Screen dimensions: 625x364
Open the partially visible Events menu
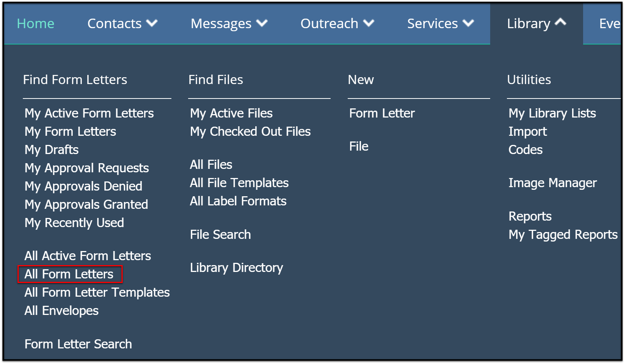(609, 24)
